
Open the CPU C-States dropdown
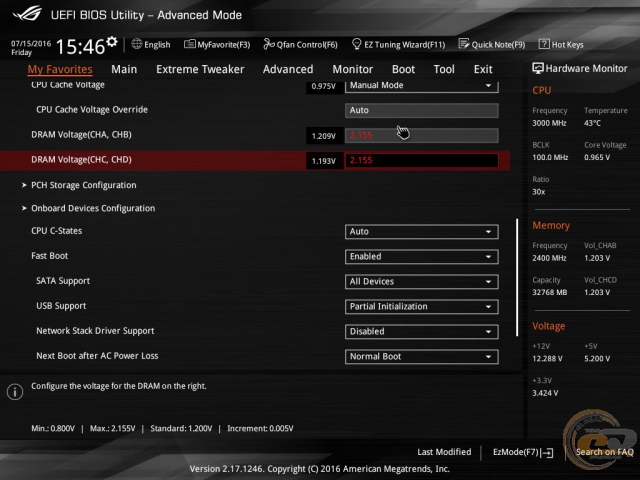pyautogui.click(x=422, y=232)
